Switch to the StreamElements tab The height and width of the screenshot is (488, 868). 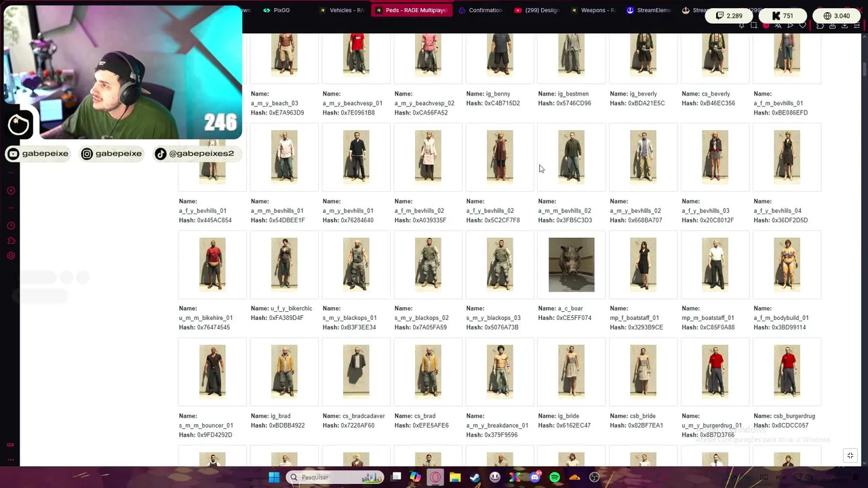coord(650,10)
